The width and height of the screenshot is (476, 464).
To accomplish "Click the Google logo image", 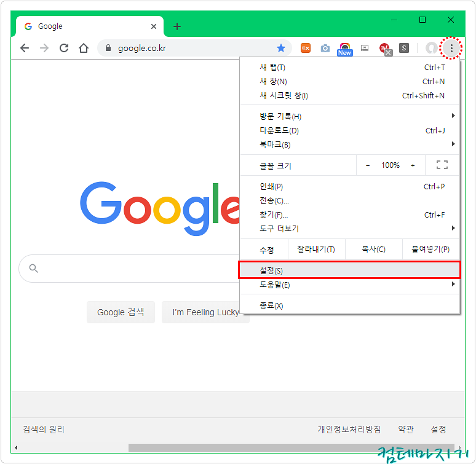I will click(160, 209).
